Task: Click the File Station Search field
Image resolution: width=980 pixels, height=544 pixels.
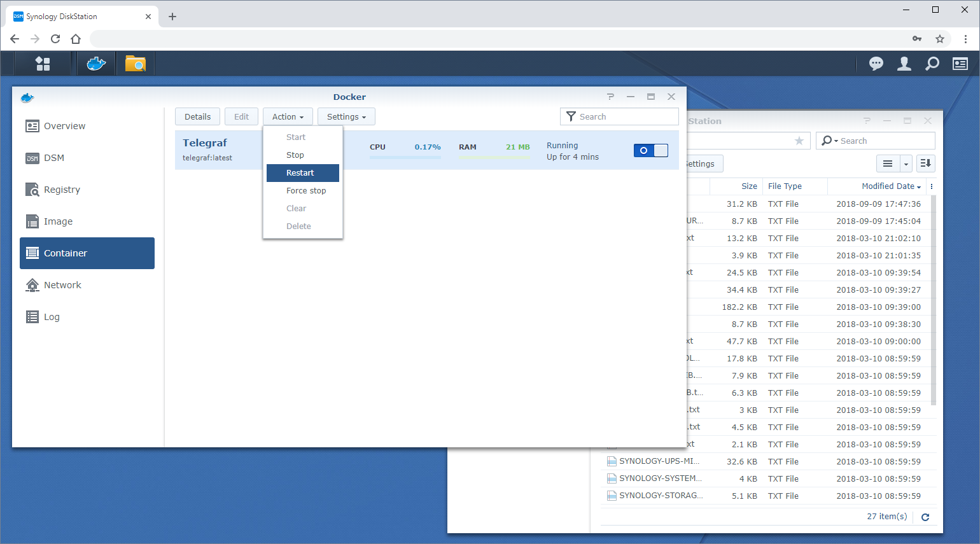Action: tap(876, 141)
